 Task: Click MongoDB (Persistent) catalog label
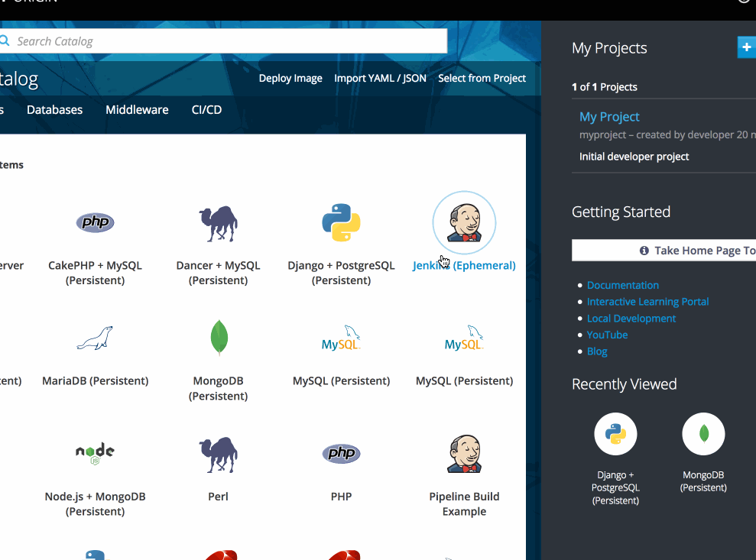[219, 388]
